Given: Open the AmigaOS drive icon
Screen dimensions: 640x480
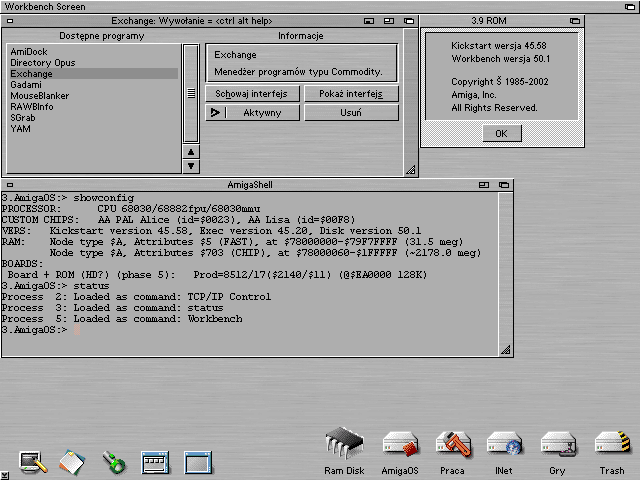Looking at the screenshot, I should click(x=400, y=445).
